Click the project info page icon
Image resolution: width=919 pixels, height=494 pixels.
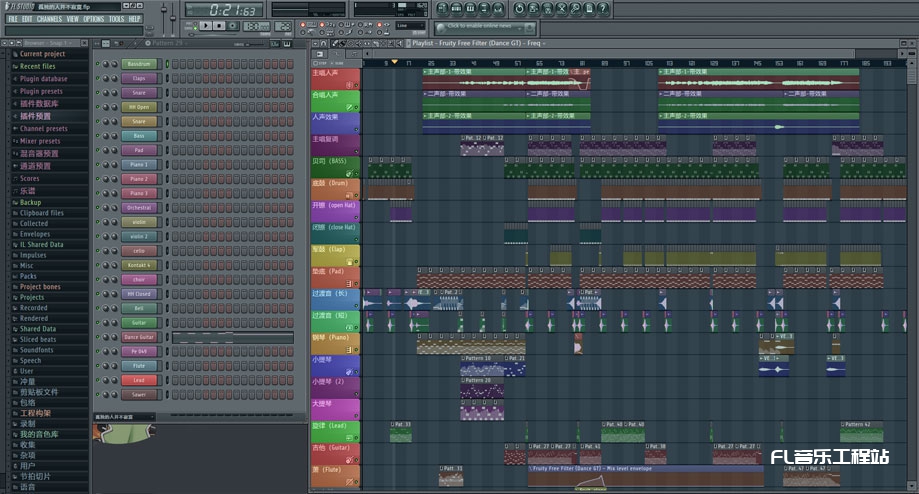(589, 9)
